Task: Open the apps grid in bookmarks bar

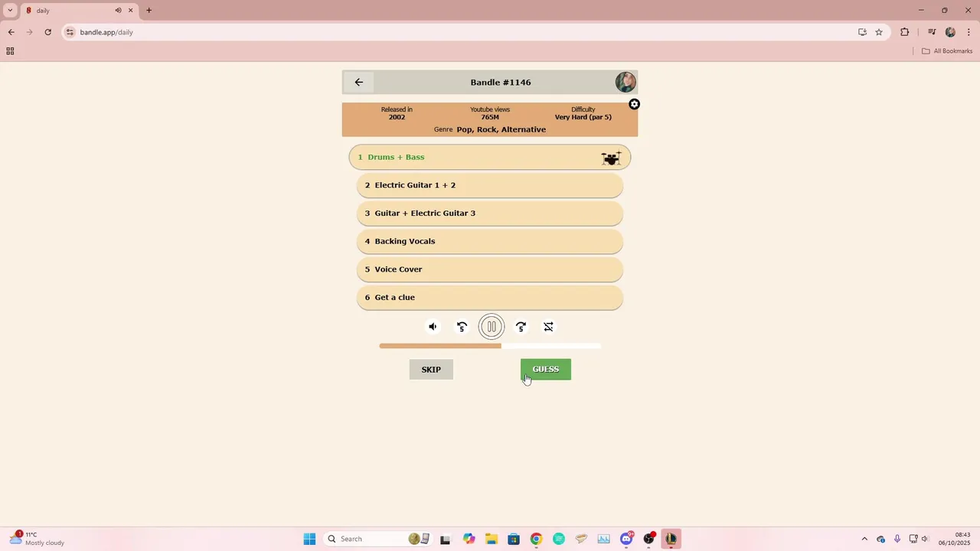Action: [x=10, y=51]
